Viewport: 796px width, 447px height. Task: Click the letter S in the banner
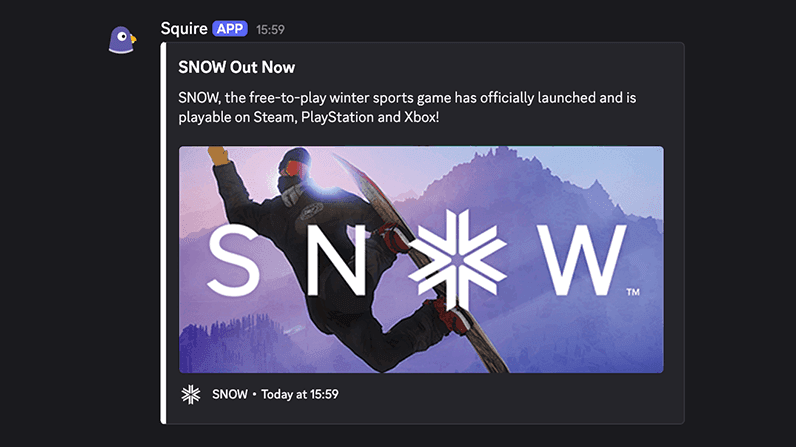coord(234,260)
